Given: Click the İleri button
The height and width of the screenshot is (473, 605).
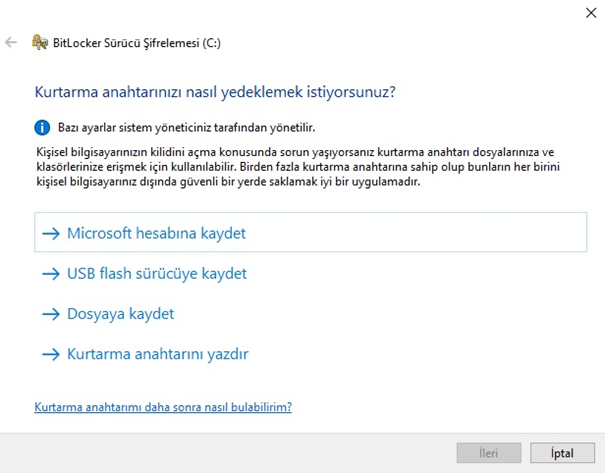Looking at the screenshot, I should tap(489, 453).
